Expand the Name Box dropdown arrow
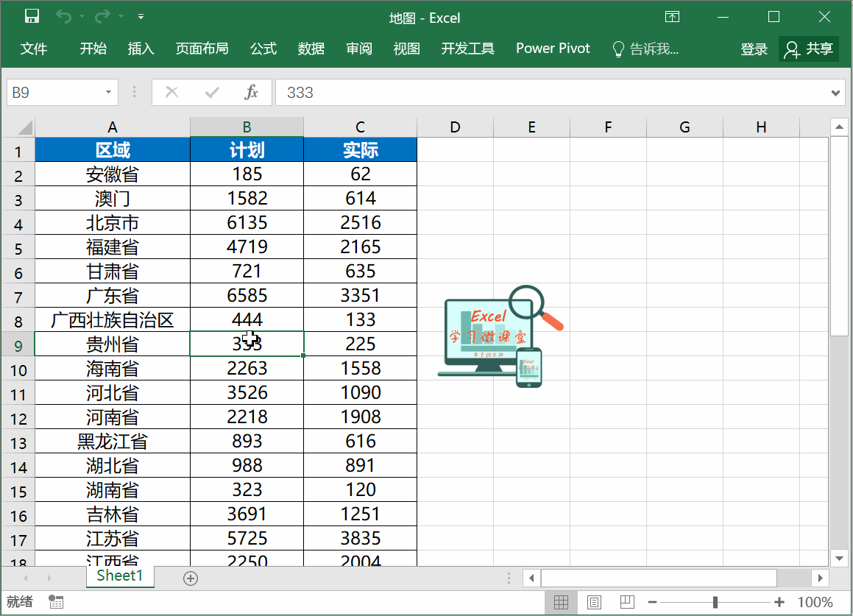 109,93
